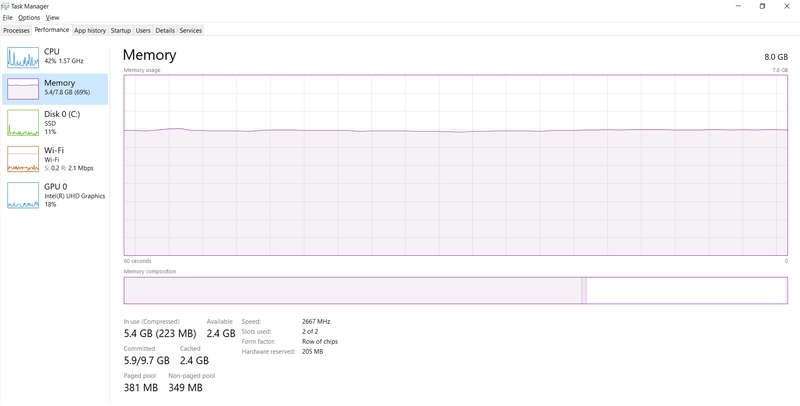Screen dimensions: 800x406
Task: Click the 'Intel(R) UHD Graphics' text
Action: (74, 196)
